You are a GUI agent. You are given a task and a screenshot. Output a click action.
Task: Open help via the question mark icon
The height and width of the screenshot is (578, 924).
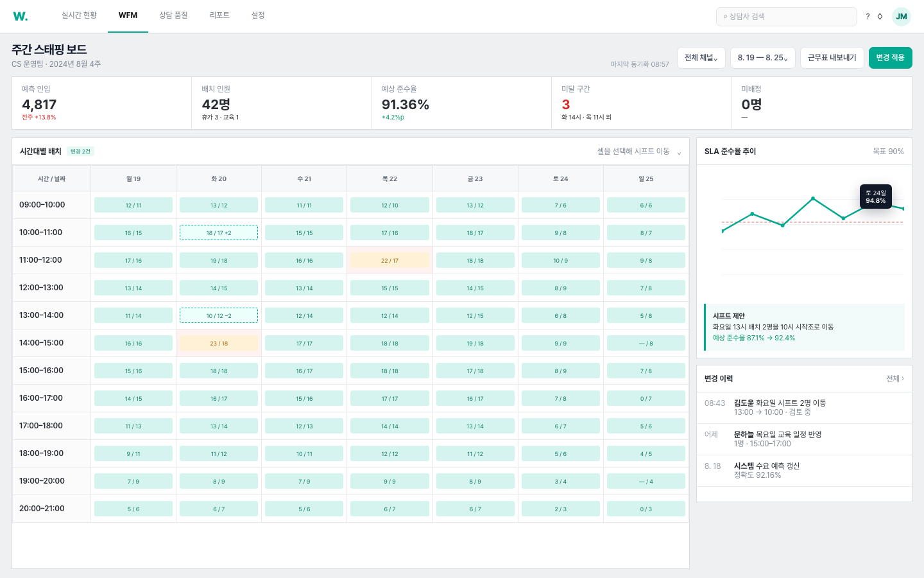tap(868, 17)
